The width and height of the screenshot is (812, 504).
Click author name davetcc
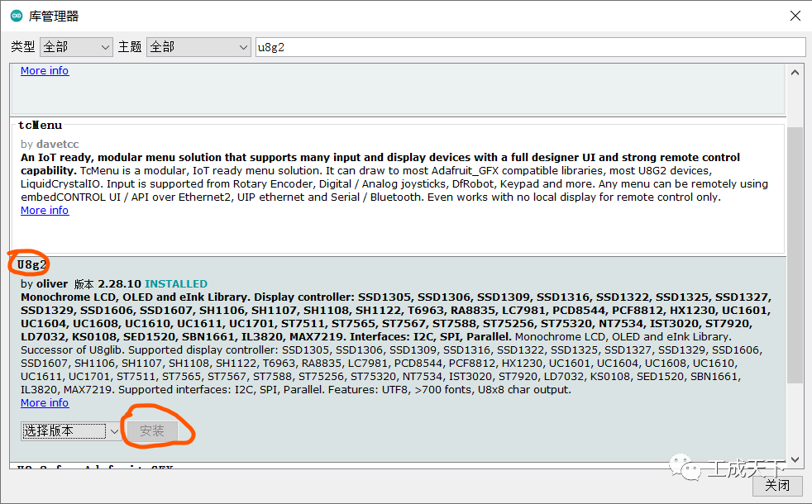tap(57, 145)
